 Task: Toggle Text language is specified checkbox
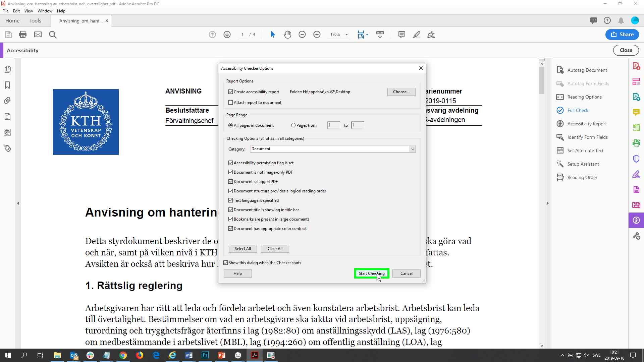[x=230, y=200]
